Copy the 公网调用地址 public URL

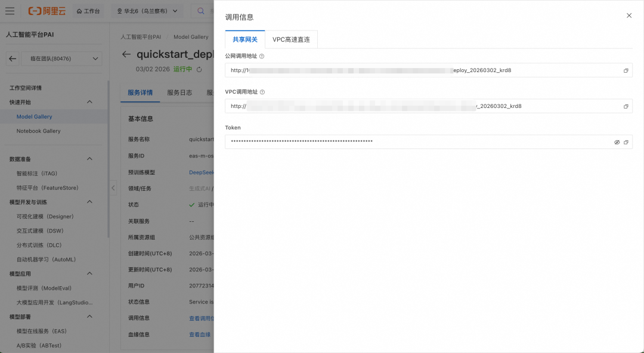point(626,70)
